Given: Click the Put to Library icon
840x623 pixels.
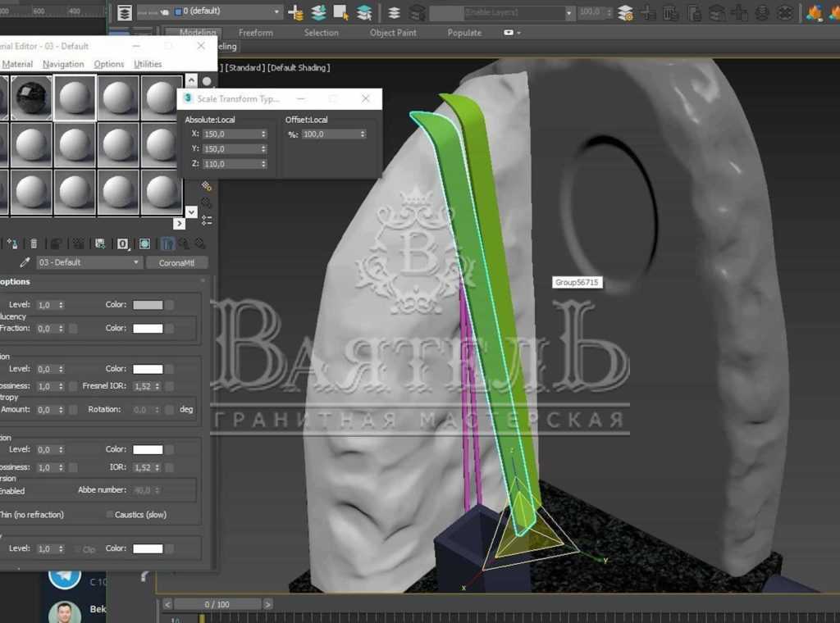Looking at the screenshot, I should tap(100, 243).
